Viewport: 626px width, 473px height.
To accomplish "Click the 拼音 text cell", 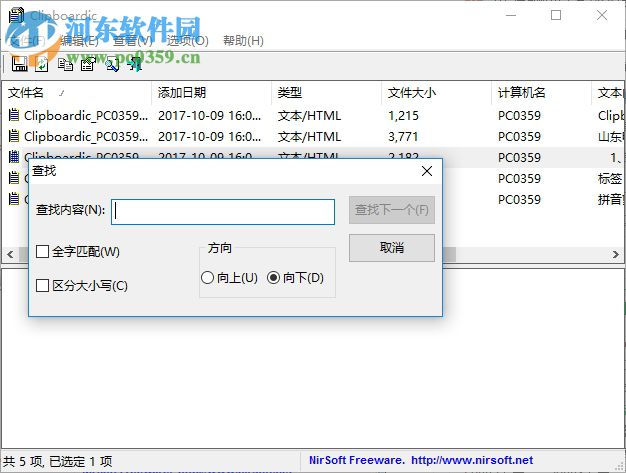I will [x=610, y=199].
